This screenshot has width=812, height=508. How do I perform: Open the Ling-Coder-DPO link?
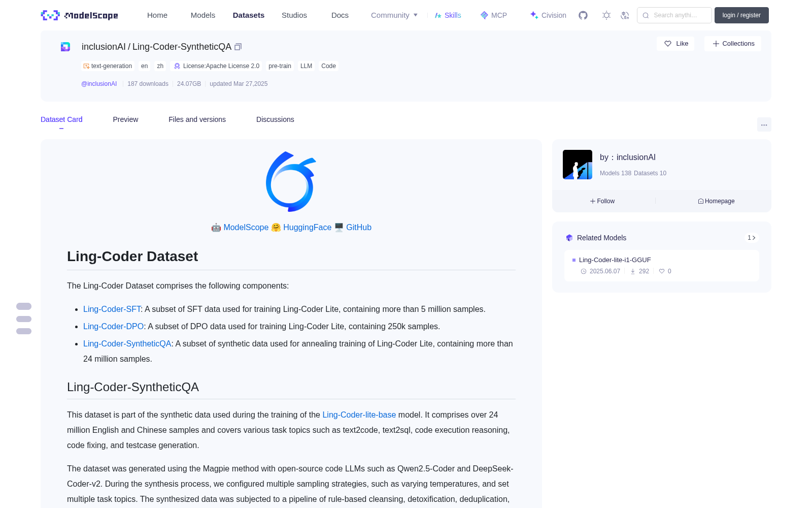[114, 327]
